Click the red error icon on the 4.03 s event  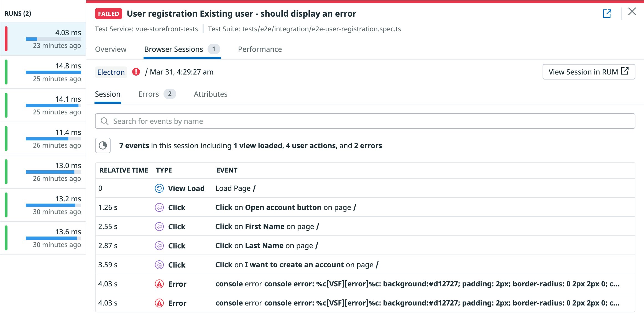point(159,284)
